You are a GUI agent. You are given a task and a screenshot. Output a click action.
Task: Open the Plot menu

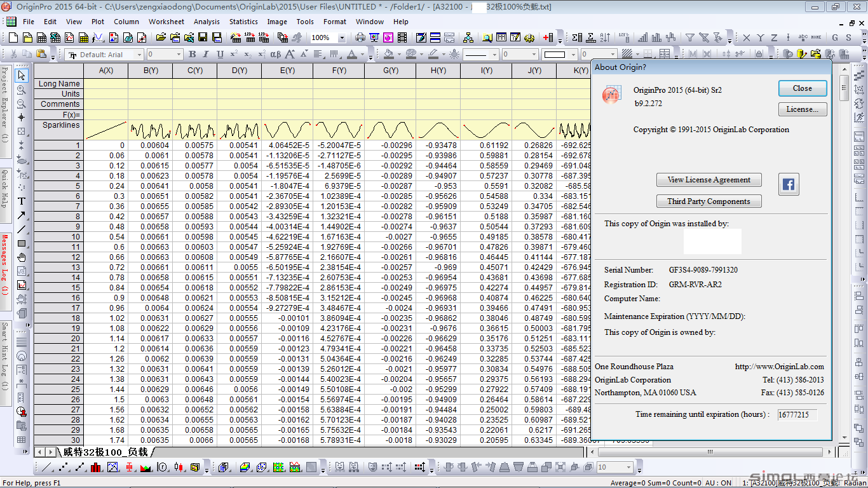[98, 22]
